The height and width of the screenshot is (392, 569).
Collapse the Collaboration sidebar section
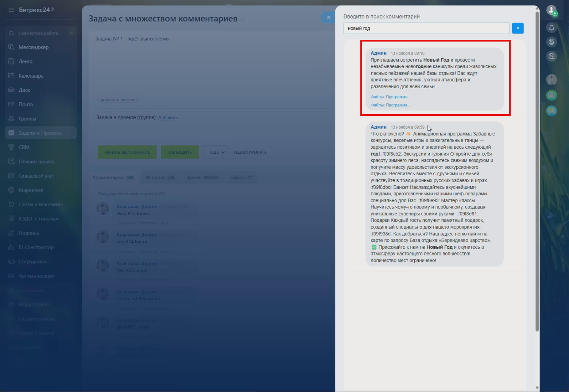coord(71,33)
